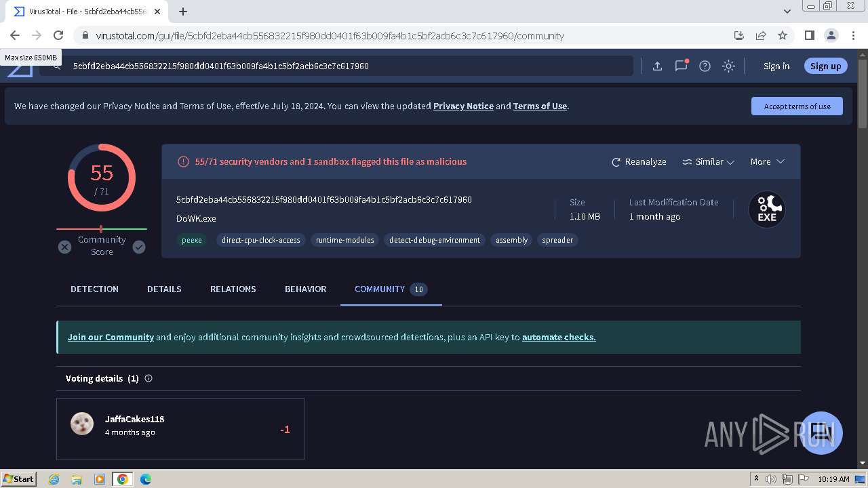The image size is (868, 488).
Task: Click the taskbar clock 10:19 AM
Action: pos(833,479)
